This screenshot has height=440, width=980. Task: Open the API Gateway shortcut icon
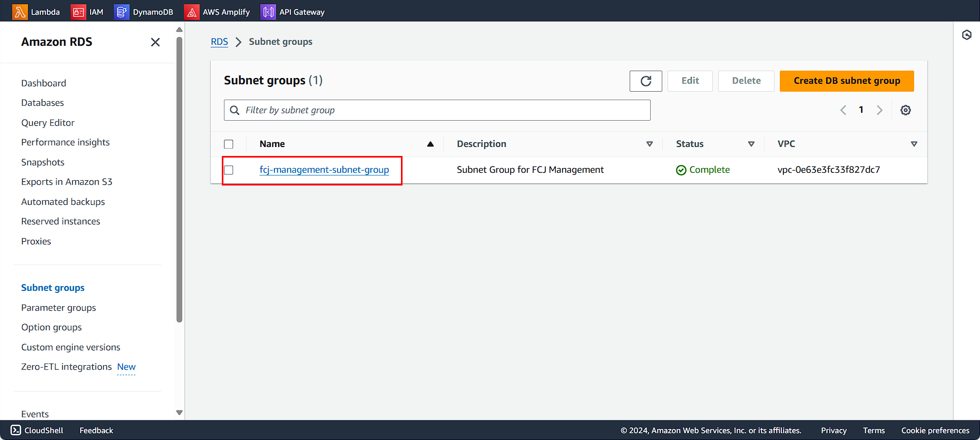pyautogui.click(x=268, y=12)
